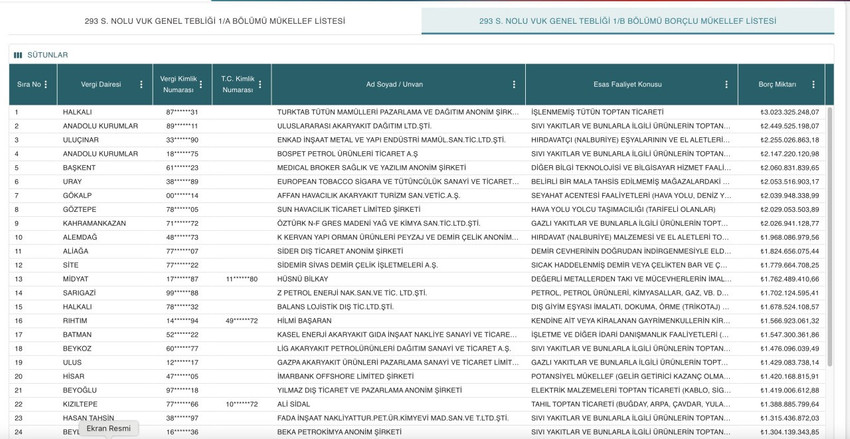Click debt amount ₺1.762.489.410,66
This screenshot has width=850, height=439.
click(790, 279)
